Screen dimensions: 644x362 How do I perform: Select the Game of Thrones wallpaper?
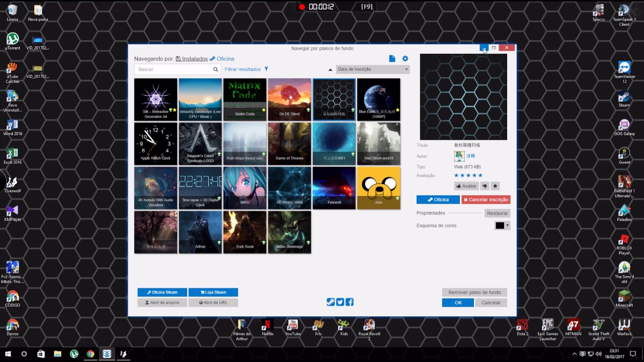coord(289,144)
